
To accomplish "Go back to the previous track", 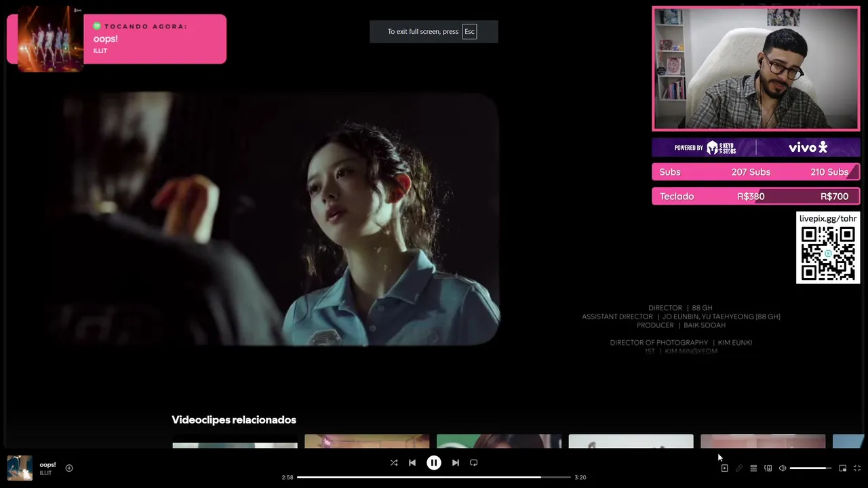I will 412,463.
